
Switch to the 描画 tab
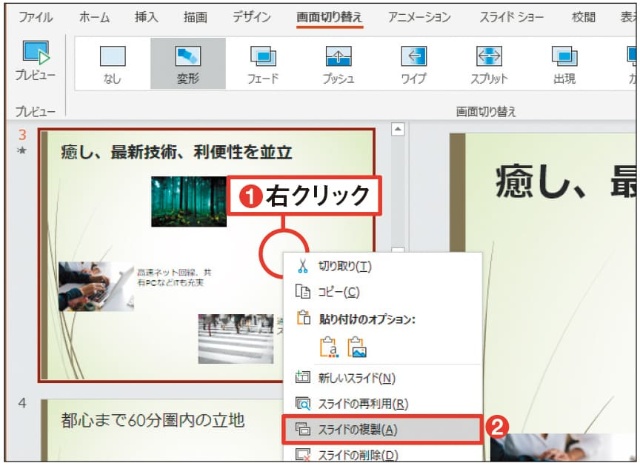195,17
